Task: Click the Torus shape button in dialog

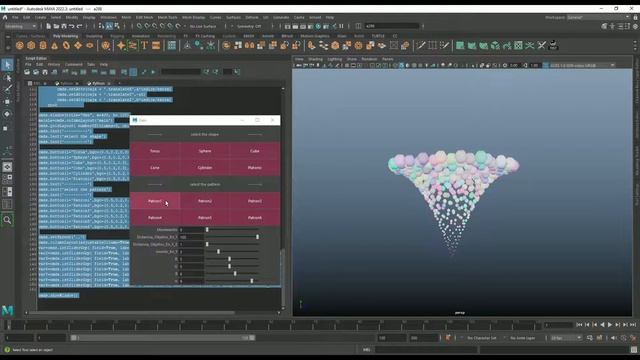Action: (155, 151)
